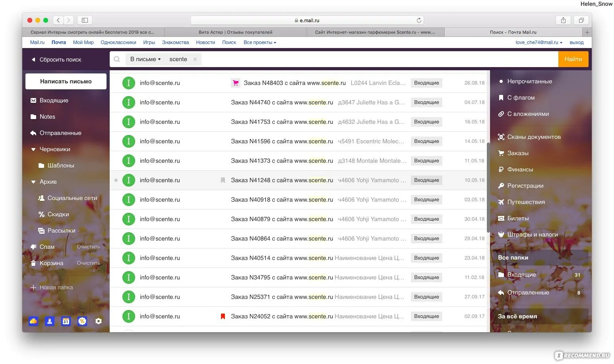This screenshot has width=614, height=364.
Task: Click the red flag on order N24052
Action: click(x=223, y=316)
